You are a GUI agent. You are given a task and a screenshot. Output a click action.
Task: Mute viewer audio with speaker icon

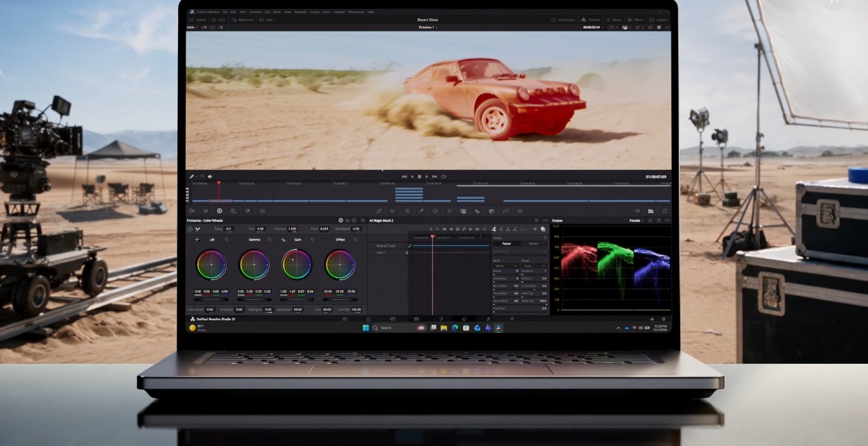coord(210,177)
